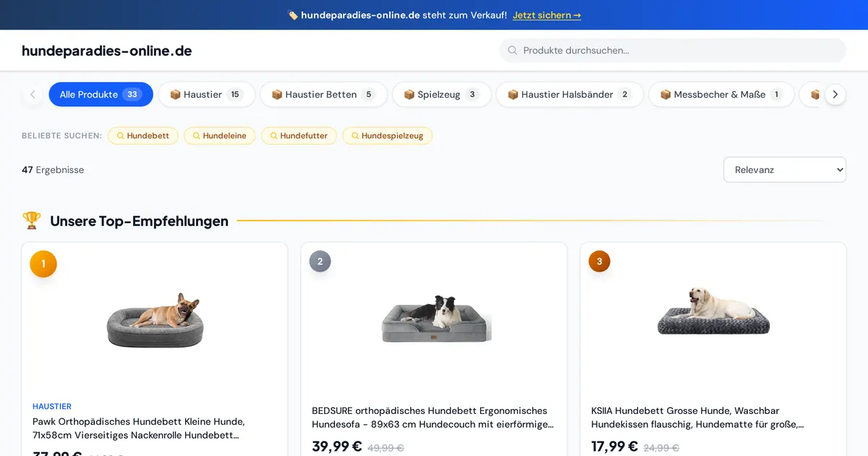
Task: Open the KSIIA dog bed product image
Action: [x=713, y=311]
